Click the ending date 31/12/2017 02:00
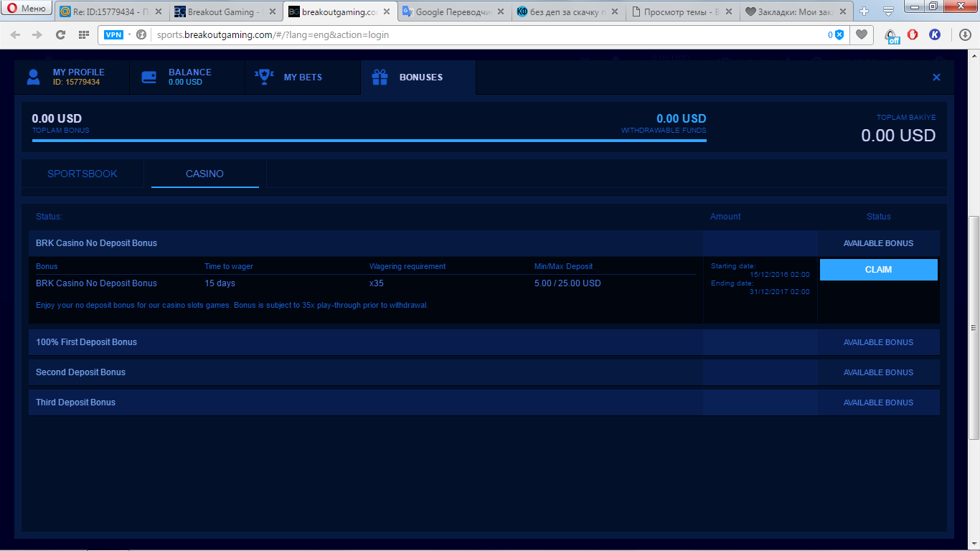Viewport: 980px width, 551px height. tap(780, 291)
